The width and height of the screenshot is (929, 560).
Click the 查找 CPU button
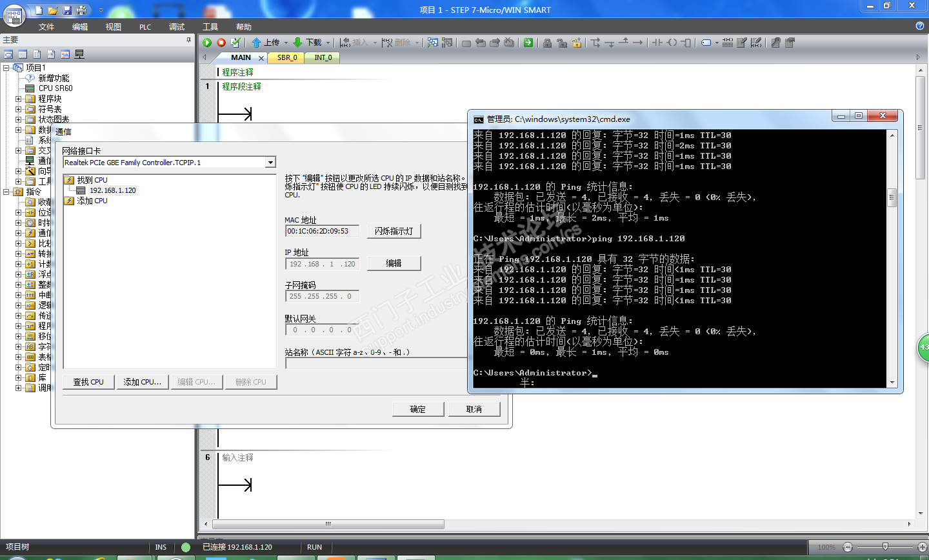[x=88, y=382]
